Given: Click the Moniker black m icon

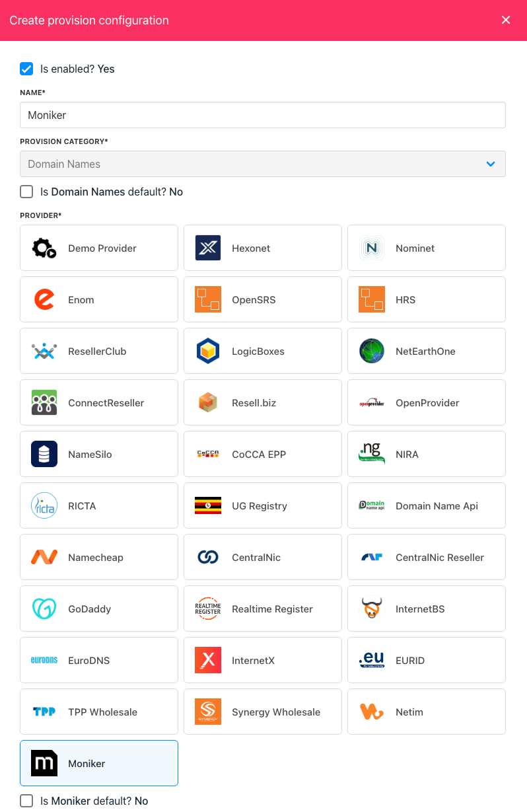Looking at the screenshot, I should [44, 763].
